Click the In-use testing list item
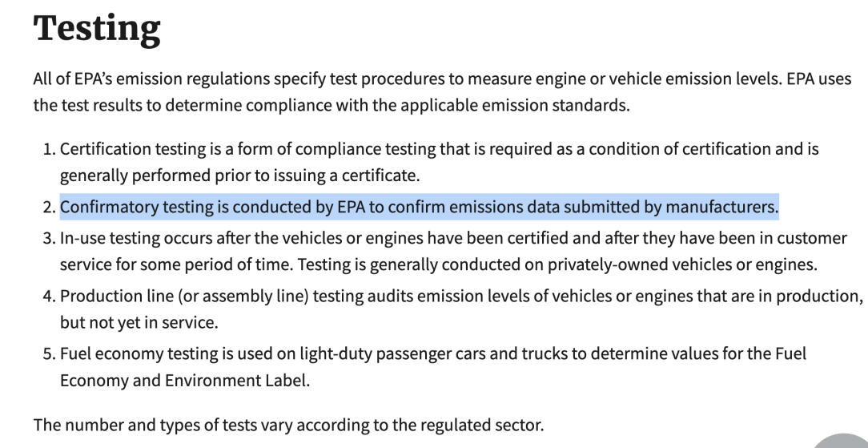 pyautogui.click(x=453, y=252)
